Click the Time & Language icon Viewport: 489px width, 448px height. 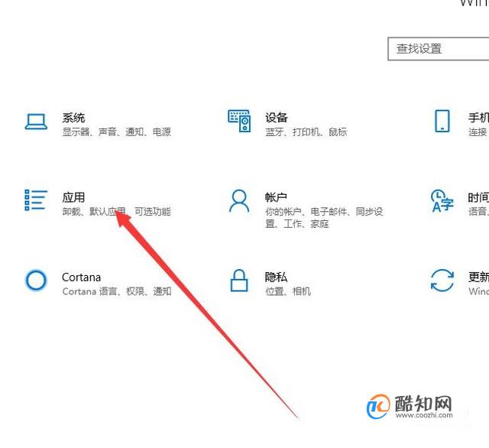point(442,200)
